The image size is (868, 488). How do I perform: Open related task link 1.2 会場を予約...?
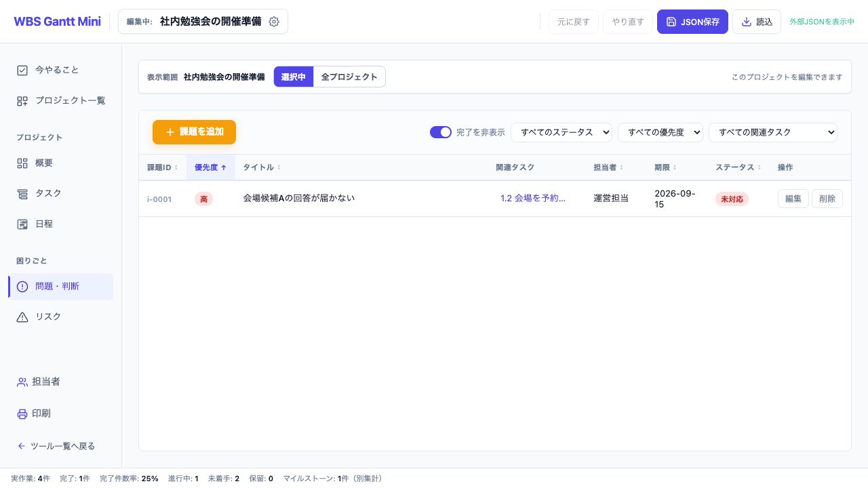pos(533,199)
